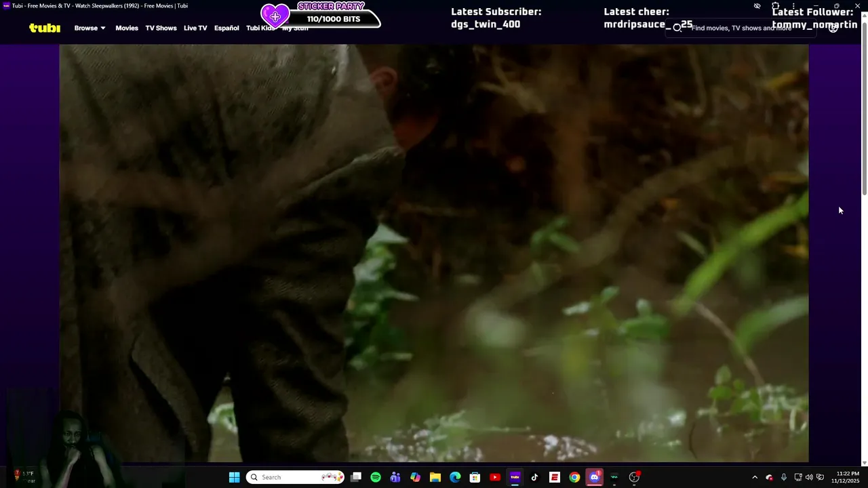This screenshot has width=868, height=488.
Task: Click the crossed-out eye icon in title bar
Action: pyautogui.click(x=757, y=6)
